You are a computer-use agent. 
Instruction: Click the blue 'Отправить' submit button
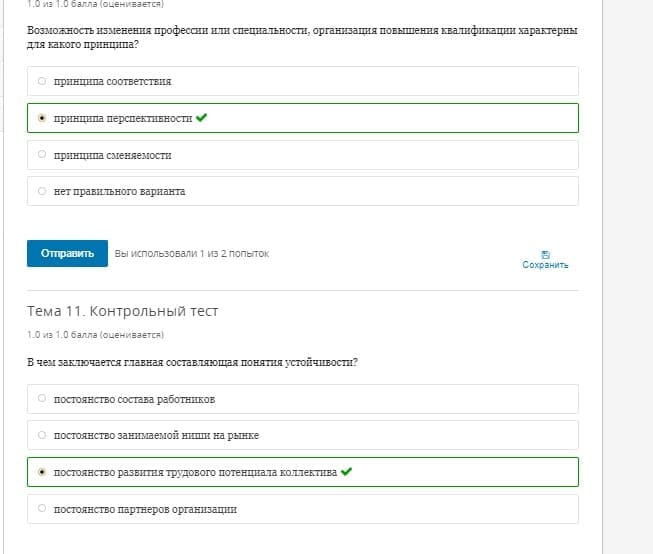(67, 253)
